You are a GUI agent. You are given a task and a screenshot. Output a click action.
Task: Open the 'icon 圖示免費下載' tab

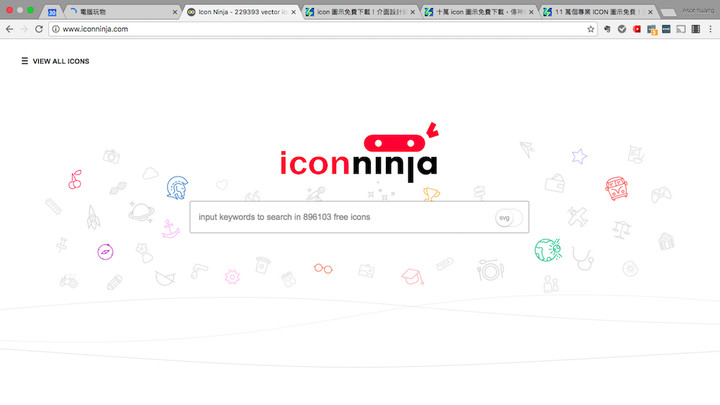click(x=360, y=12)
